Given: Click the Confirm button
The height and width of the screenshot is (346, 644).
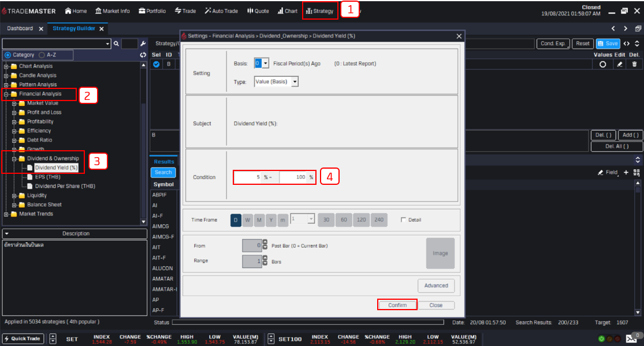Looking at the screenshot, I should coord(397,305).
